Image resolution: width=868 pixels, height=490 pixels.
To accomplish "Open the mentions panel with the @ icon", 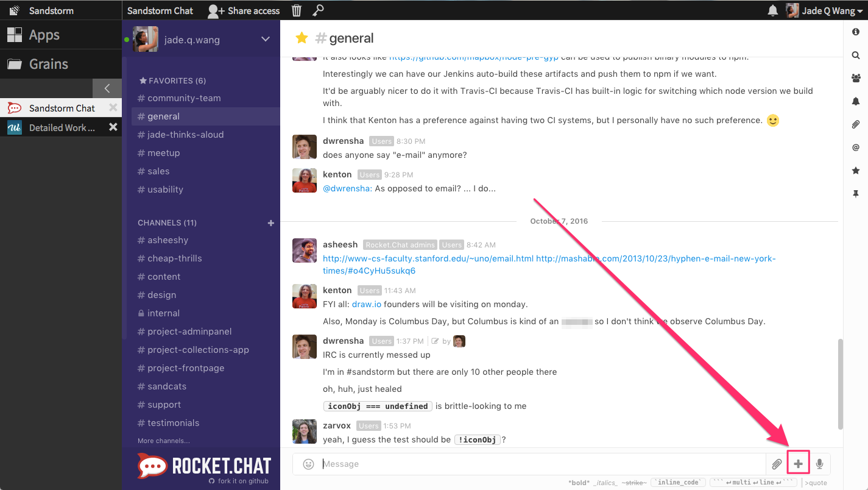I will (x=856, y=147).
